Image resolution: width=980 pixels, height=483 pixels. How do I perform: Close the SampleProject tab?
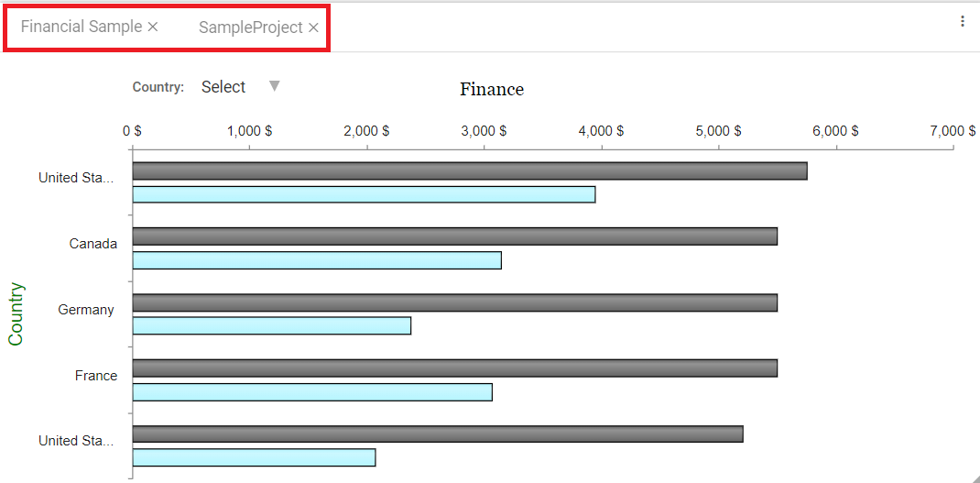pos(313,27)
